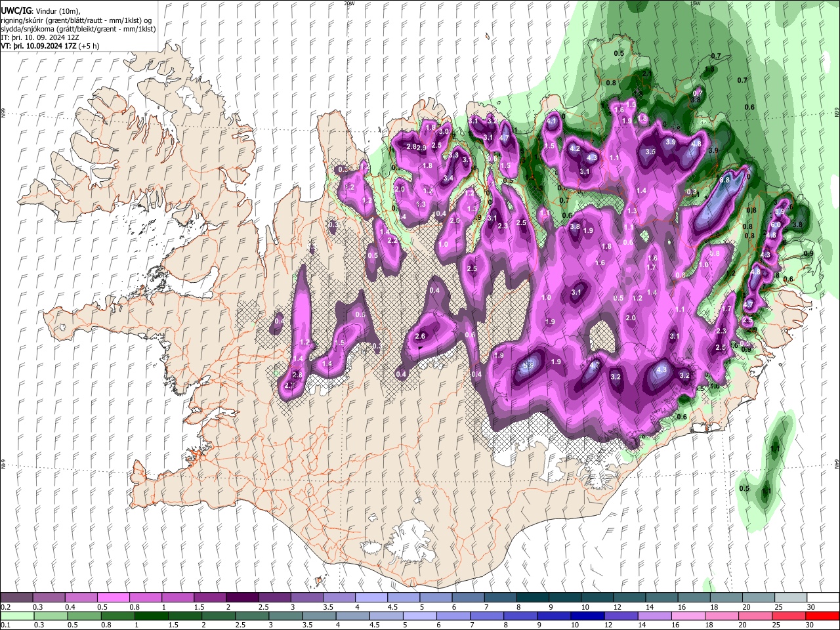Viewport: 840px width, 630px height.
Task: Click the dark teal swatch between 8 and 9, upper row
Action: 532,597
